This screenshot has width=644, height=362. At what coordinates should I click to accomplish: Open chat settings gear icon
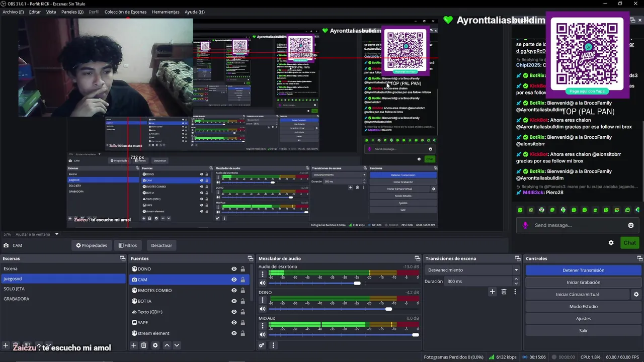point(611,243)
